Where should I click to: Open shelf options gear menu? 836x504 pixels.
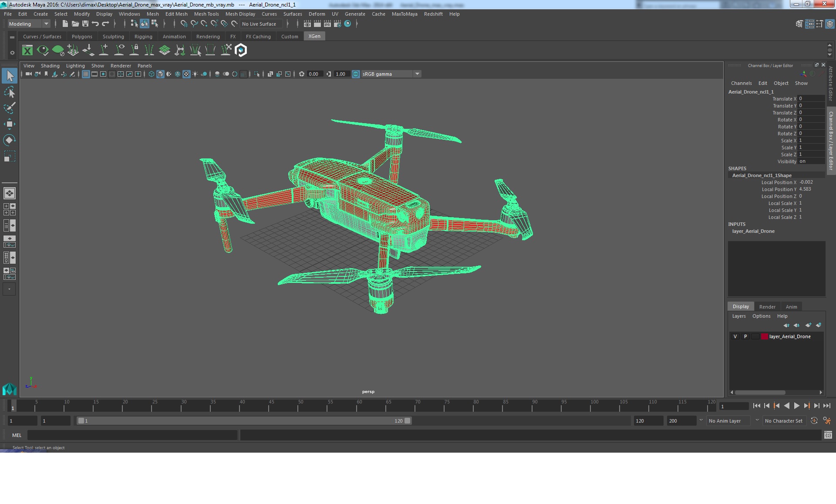12,53
